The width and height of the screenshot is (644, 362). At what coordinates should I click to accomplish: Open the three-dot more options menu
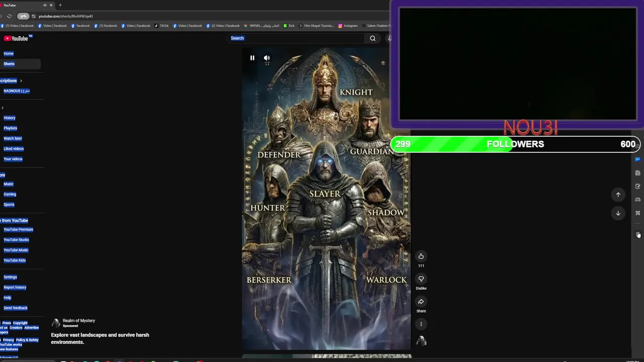pyautogui.click(x=421, y=324)
